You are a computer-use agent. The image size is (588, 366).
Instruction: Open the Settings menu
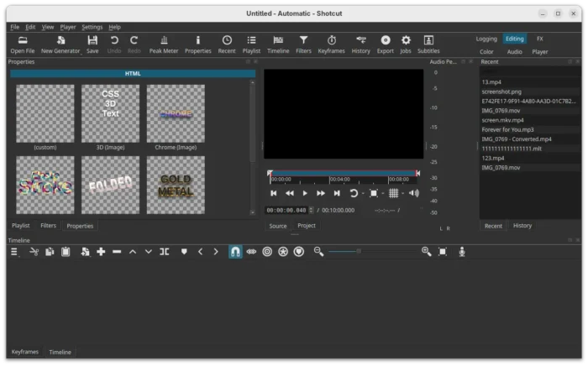92,27
